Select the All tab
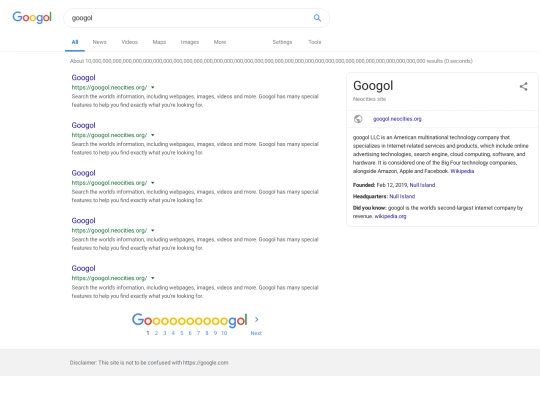This screenshot has width=540, height=405. coord(75,42)
